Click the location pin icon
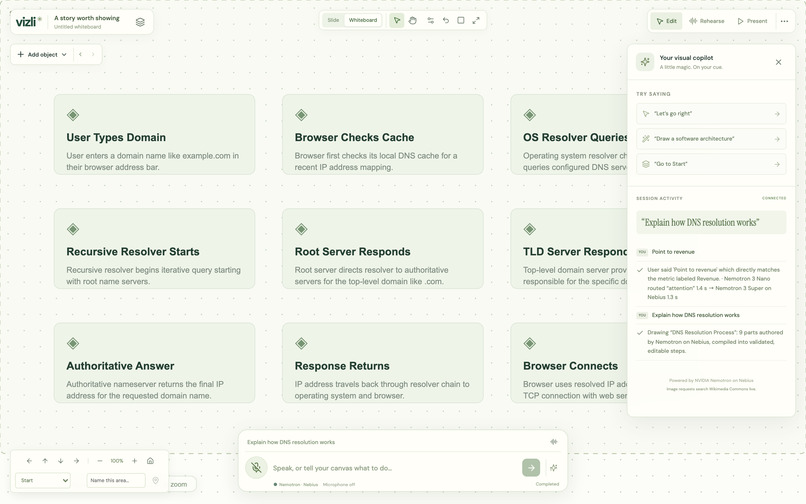Image resolution: width=806 pixels, height=504 pixels. coord(156,480)
